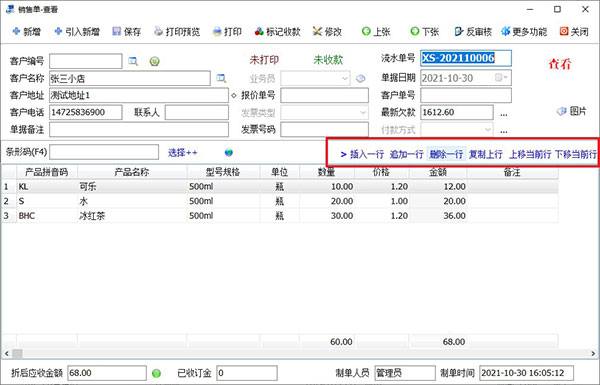
Task: Click the 金额 column header
Action: (x=438, y=172)
